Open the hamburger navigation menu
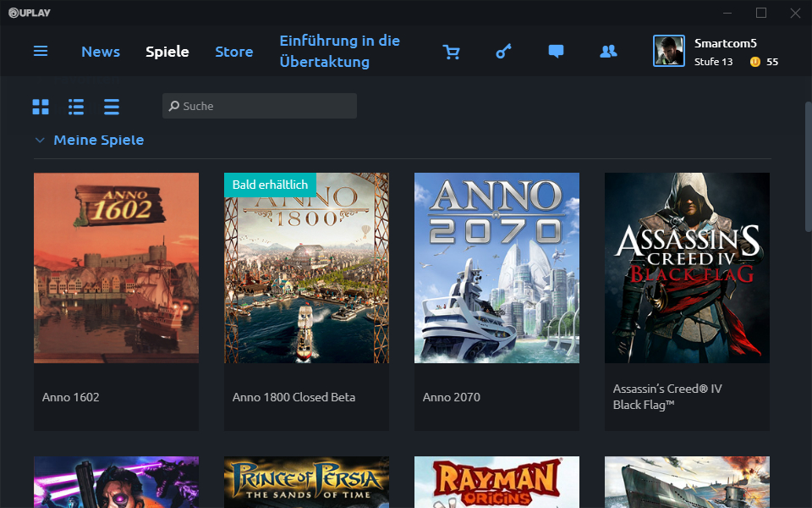 coord(40,51)
